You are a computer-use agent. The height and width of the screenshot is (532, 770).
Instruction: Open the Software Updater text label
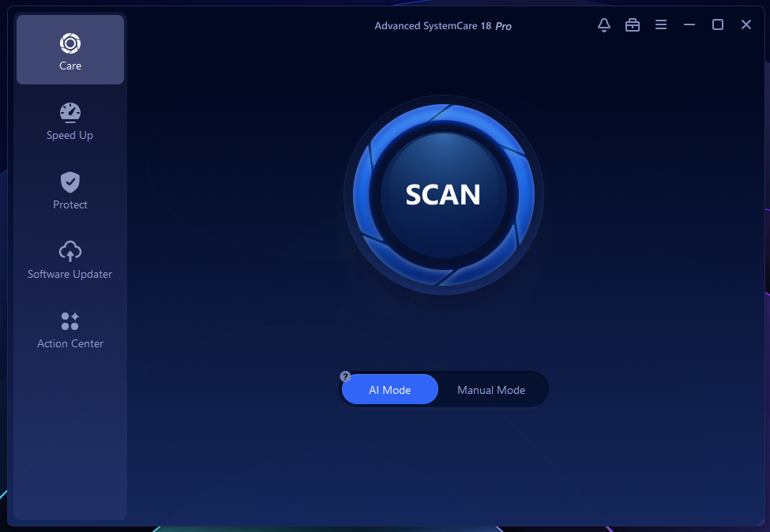point(70,275)
